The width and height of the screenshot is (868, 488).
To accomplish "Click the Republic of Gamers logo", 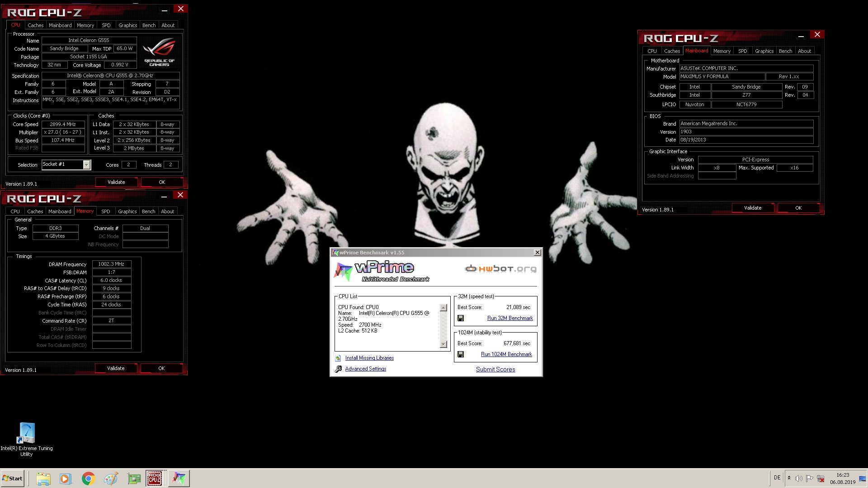I will (159, 52).
